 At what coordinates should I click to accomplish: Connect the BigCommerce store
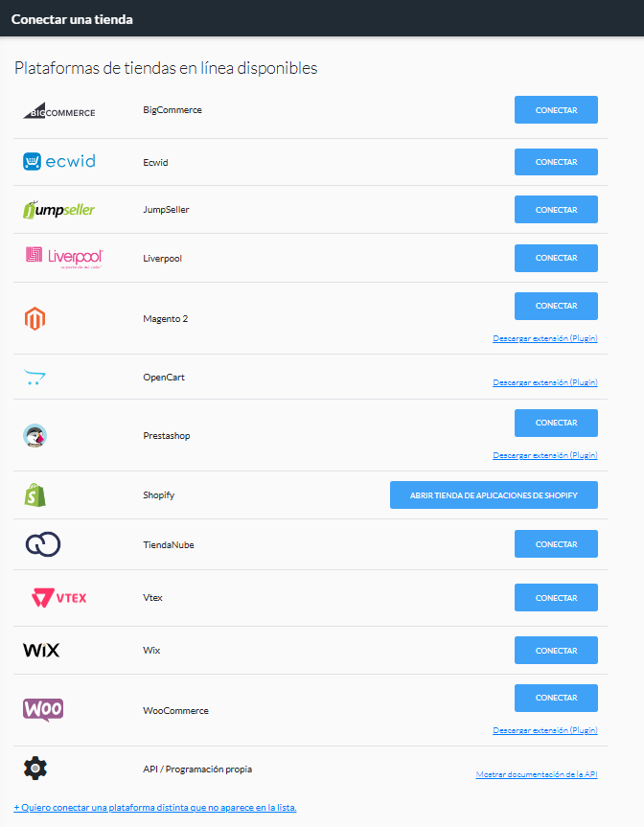(556, 109)
